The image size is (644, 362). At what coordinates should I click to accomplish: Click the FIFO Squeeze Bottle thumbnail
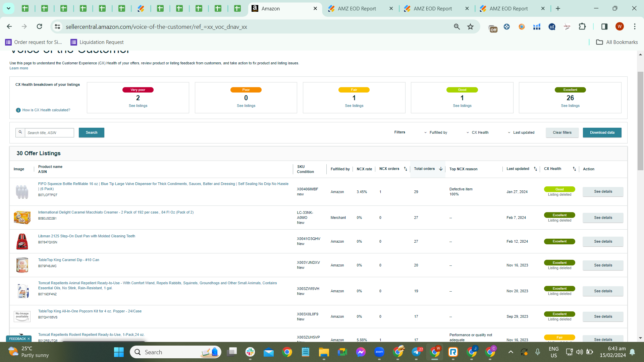22,192
